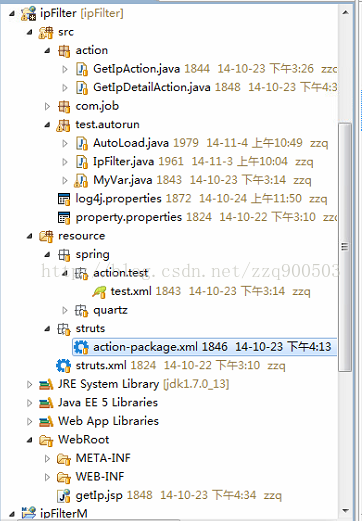The height and width of the screenshot is (521, 362).
Task: Expand the IpFilter.java node
Action: (65, 162)
